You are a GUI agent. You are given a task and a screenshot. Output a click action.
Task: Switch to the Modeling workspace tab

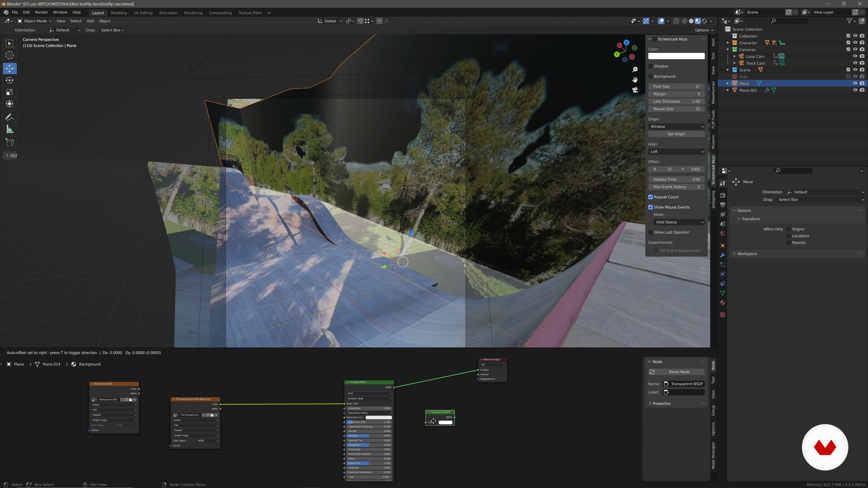(119, 13)
